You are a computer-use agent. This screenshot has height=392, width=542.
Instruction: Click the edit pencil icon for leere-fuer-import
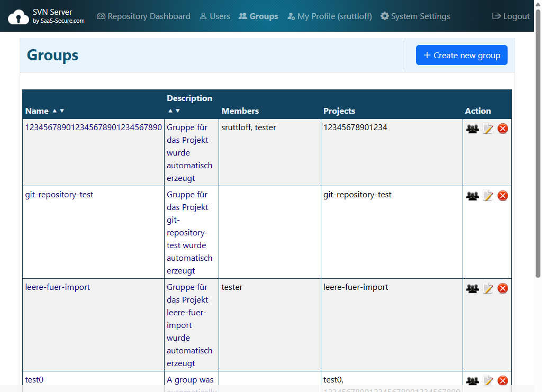point(487,288)
